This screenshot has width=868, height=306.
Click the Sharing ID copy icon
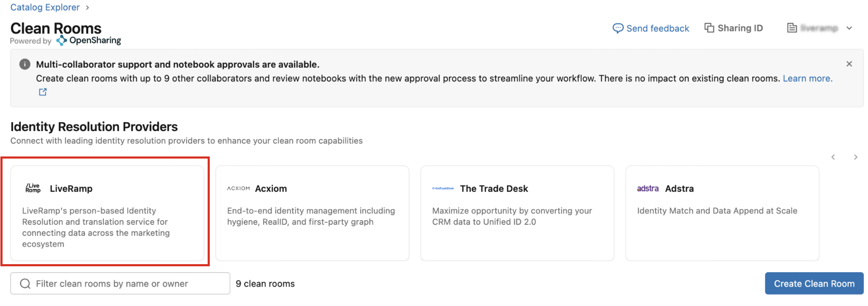[709, 28]
